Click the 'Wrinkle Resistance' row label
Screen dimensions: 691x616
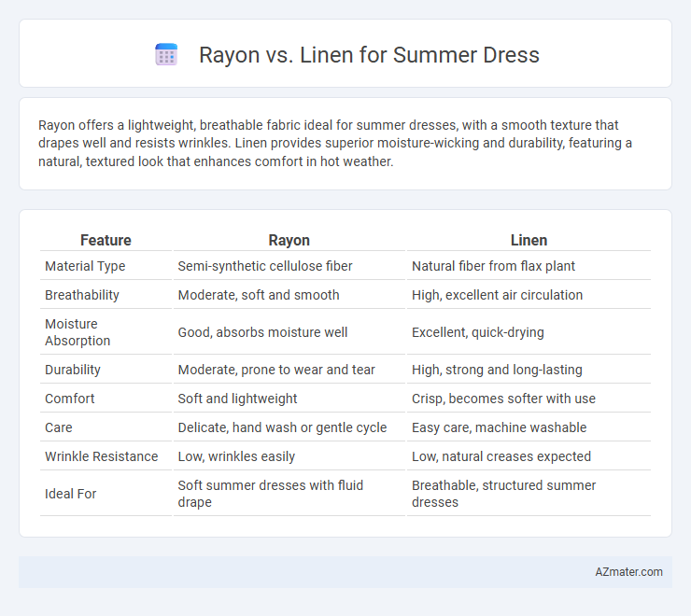[x=102, y=456]
